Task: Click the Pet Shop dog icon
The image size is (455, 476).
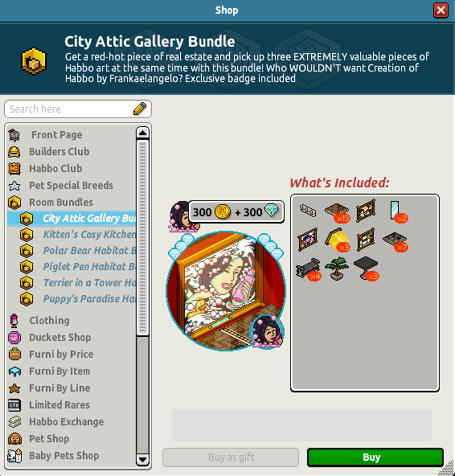Action: [14, 439]
